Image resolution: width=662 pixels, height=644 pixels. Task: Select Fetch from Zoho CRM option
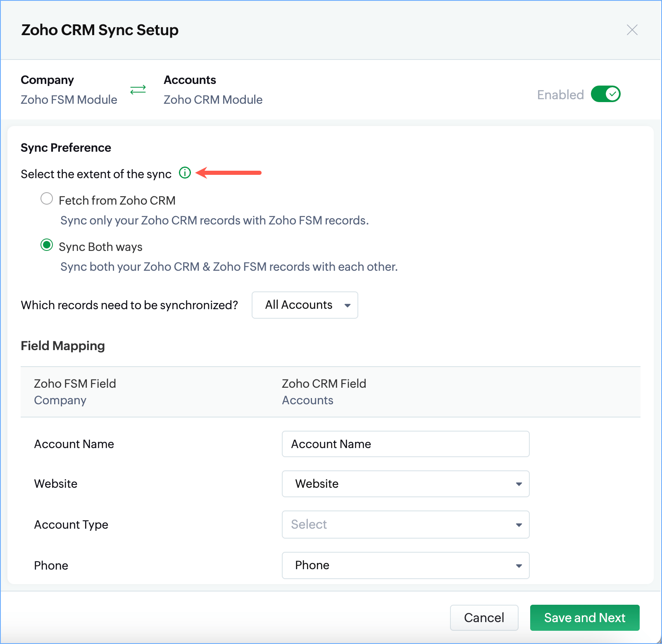(47, 199)
